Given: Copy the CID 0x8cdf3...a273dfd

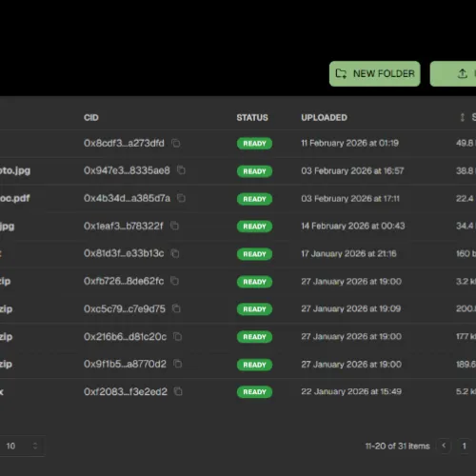Looking at the screenshot, I should click(x=176, y=143).
